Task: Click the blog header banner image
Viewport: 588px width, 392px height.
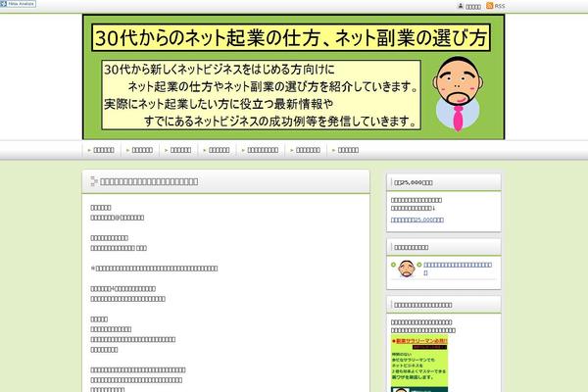Action: (x=294, y=76)
